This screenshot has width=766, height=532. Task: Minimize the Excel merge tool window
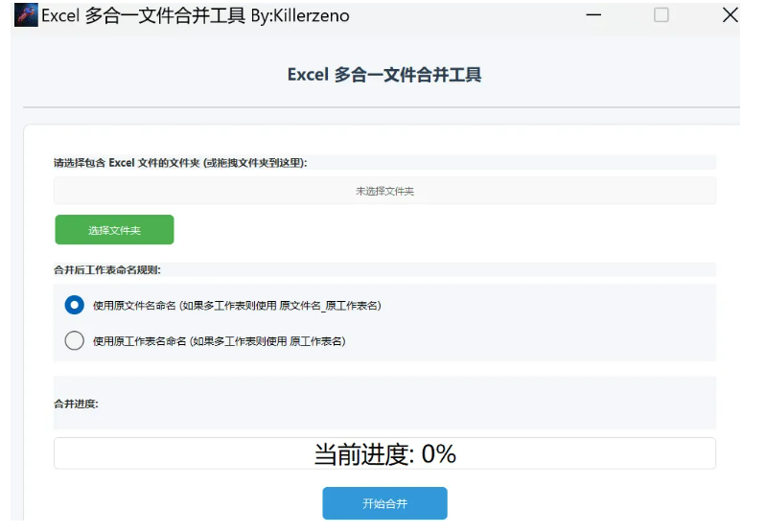click(593, 15)
